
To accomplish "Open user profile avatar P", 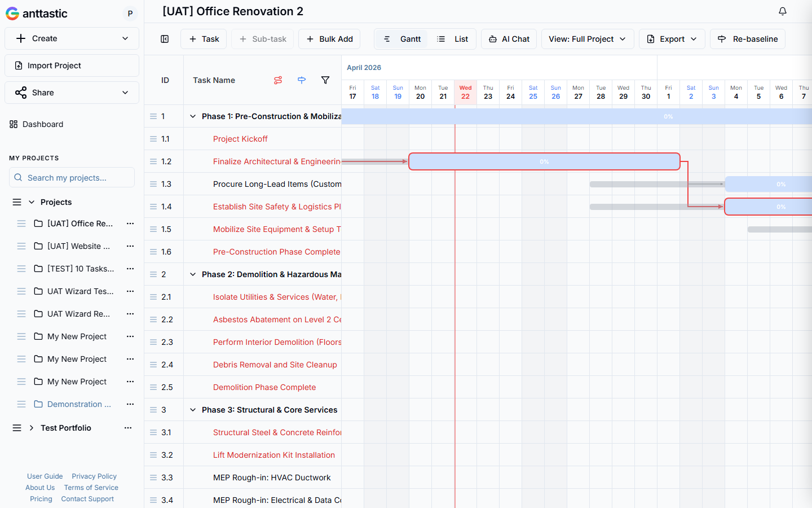I will pos(130,14).
